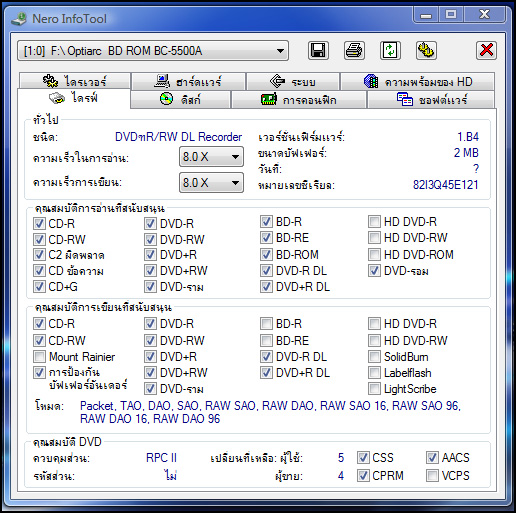This screenshot has height=513, width=516.
Task: Toggle Mount Rainier write checkbox
Action: coord(39,356)
